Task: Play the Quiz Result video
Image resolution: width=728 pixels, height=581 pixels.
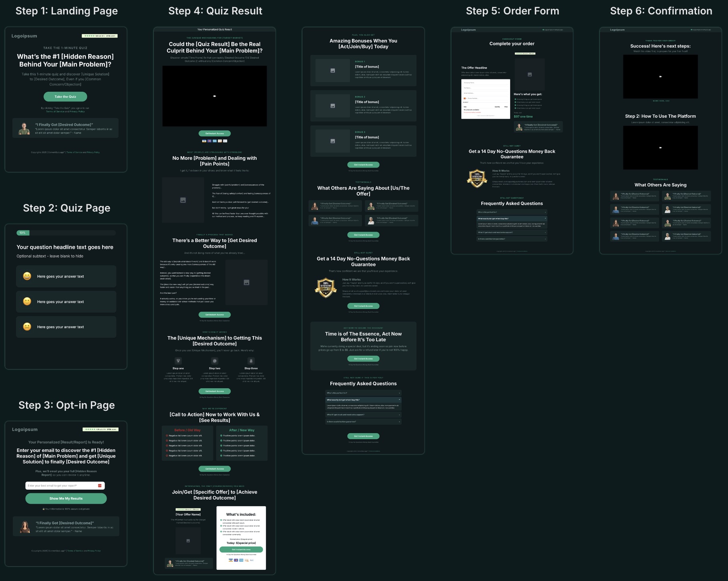Action: [x=215, y=96]
